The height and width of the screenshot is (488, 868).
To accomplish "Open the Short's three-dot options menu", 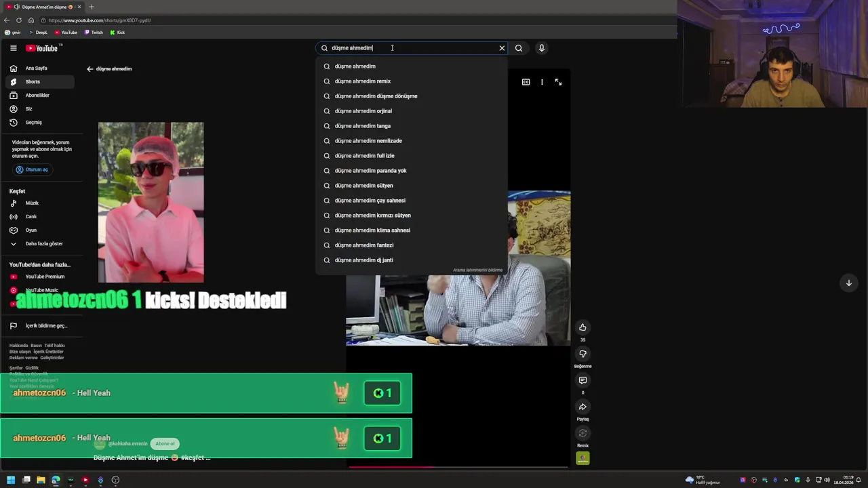I will click(x=542, y=82).
